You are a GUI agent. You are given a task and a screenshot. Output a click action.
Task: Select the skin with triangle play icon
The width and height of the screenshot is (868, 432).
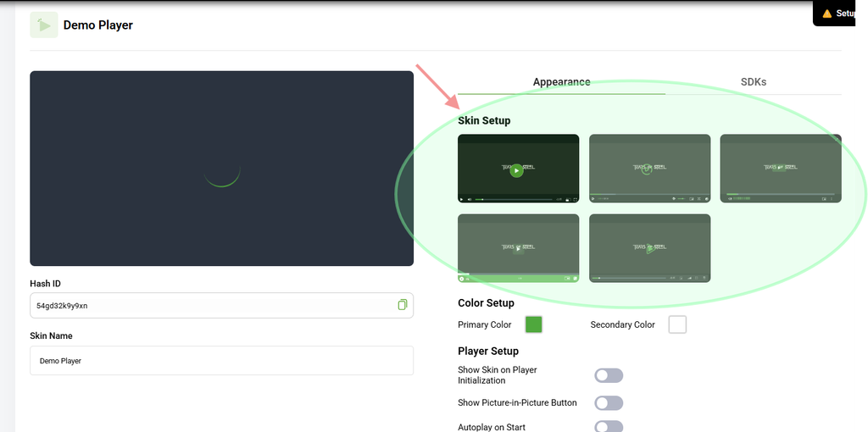[649, 248]
